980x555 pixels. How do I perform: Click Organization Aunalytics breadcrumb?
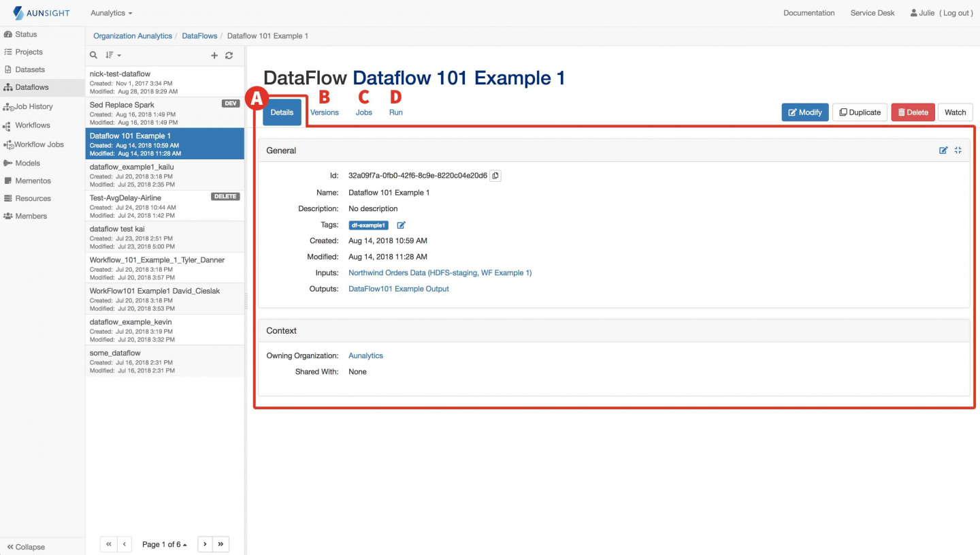click(x=133, y=36)
